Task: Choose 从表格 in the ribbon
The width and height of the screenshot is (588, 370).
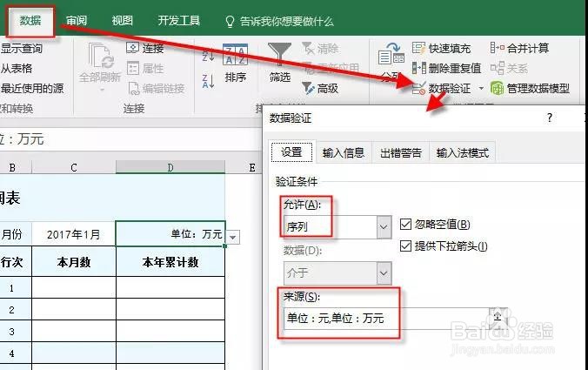Action: [17, 69]
